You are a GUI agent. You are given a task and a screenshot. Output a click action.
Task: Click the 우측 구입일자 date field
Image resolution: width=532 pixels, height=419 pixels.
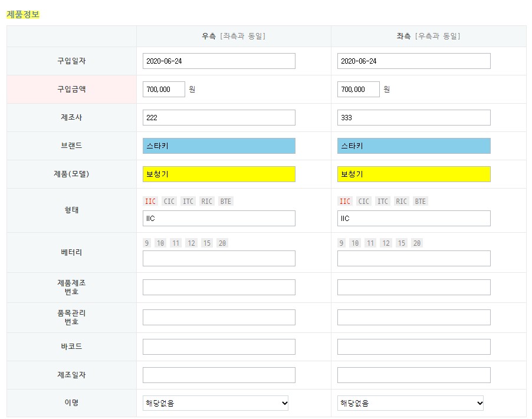(219, 61)
